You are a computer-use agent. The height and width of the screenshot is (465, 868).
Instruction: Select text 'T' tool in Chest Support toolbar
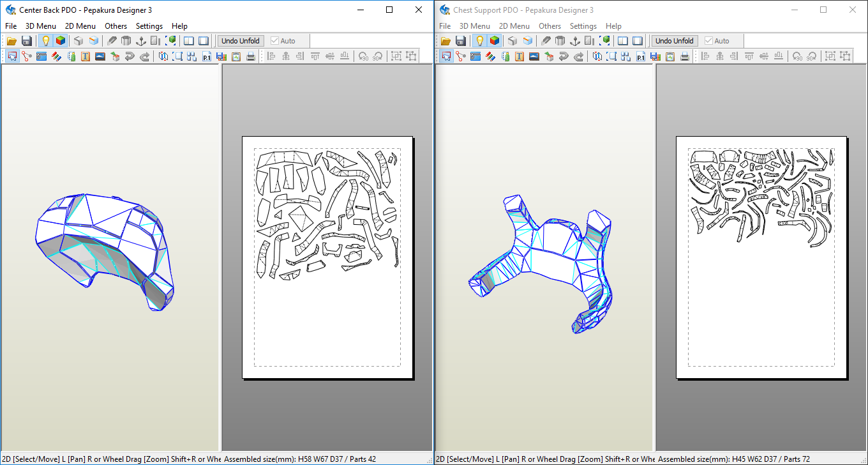(x=520, y=56)
